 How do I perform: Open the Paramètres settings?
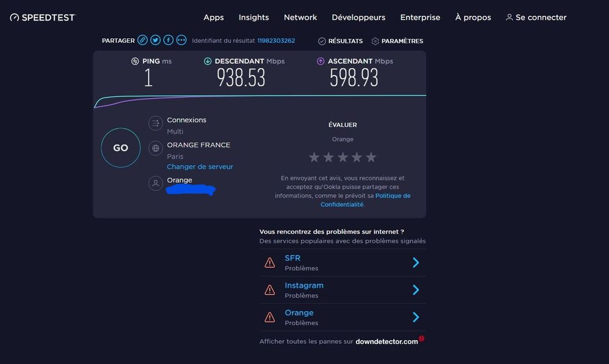point(397,41)
